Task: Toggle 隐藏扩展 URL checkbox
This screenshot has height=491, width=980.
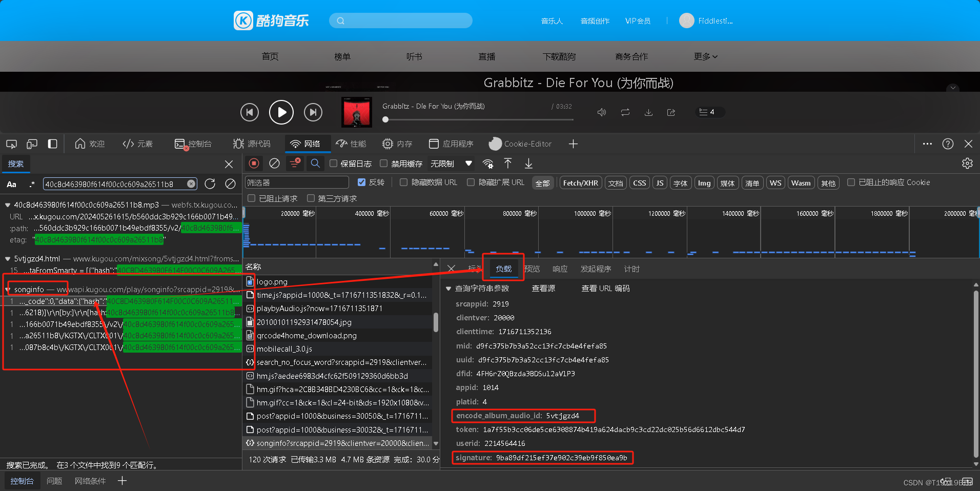Action: point(471,182)
